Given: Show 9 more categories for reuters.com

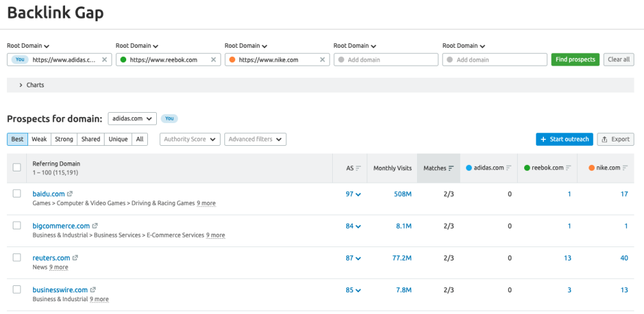Looking at the screenshot, I should pyautogui.click(x=59, y=268).
